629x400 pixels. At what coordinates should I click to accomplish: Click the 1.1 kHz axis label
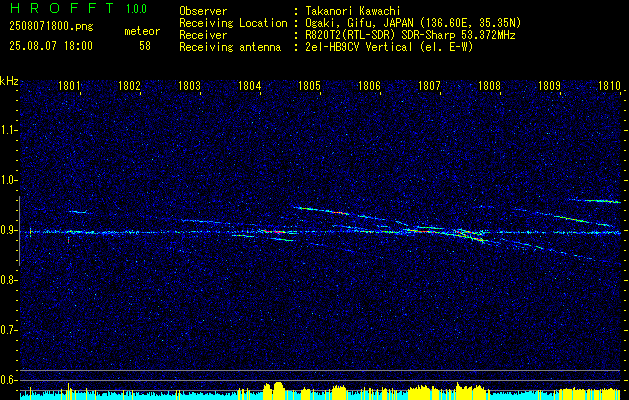tap(8, 130)
